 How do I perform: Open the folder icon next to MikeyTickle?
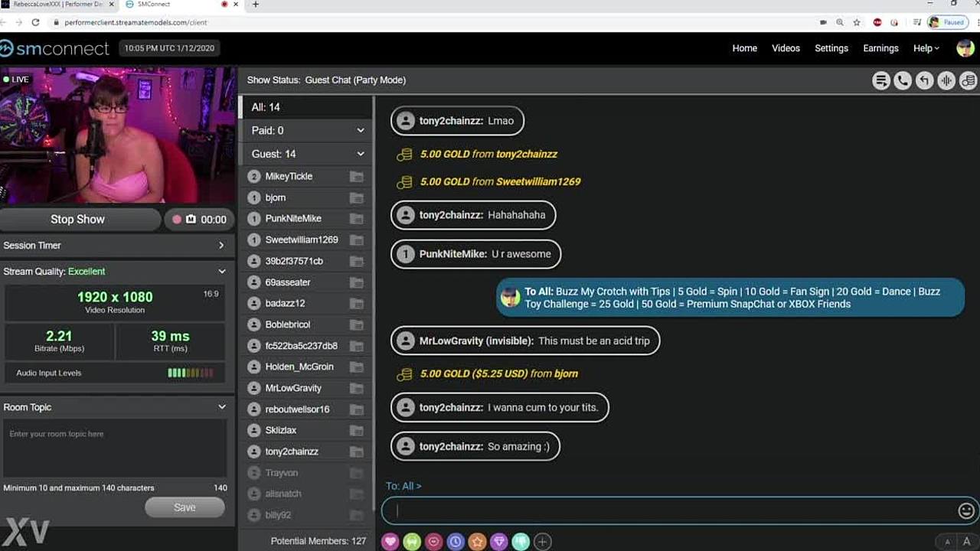(x=356, y=177)
